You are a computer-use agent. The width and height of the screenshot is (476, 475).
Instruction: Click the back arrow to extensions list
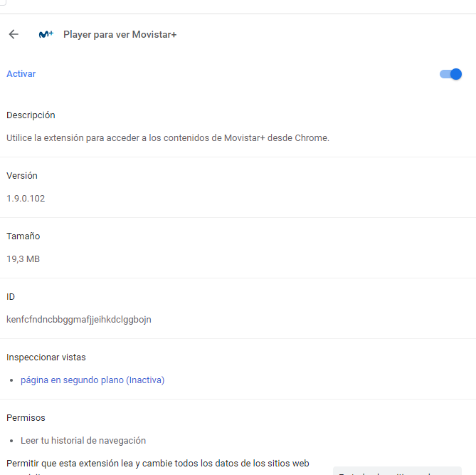pos(14,34)
